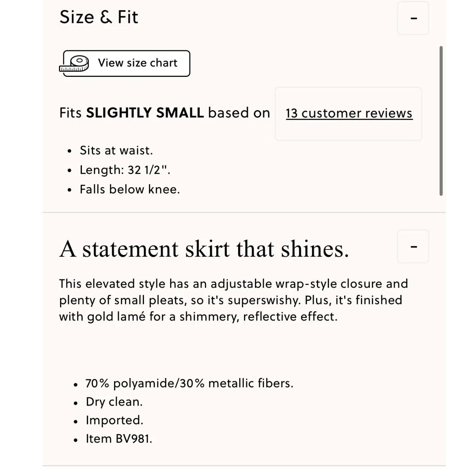Click the bold SLIGHTLY SMALL fit text
476x476 pixels.
(145, 113)
